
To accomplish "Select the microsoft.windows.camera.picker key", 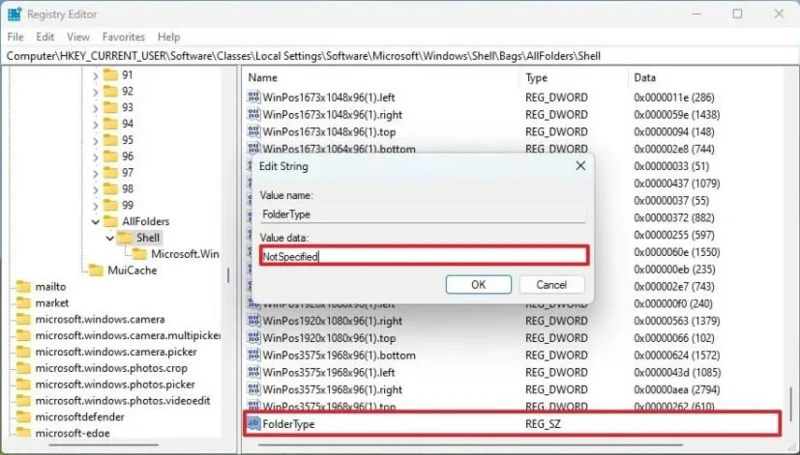I will coord(116,352).
